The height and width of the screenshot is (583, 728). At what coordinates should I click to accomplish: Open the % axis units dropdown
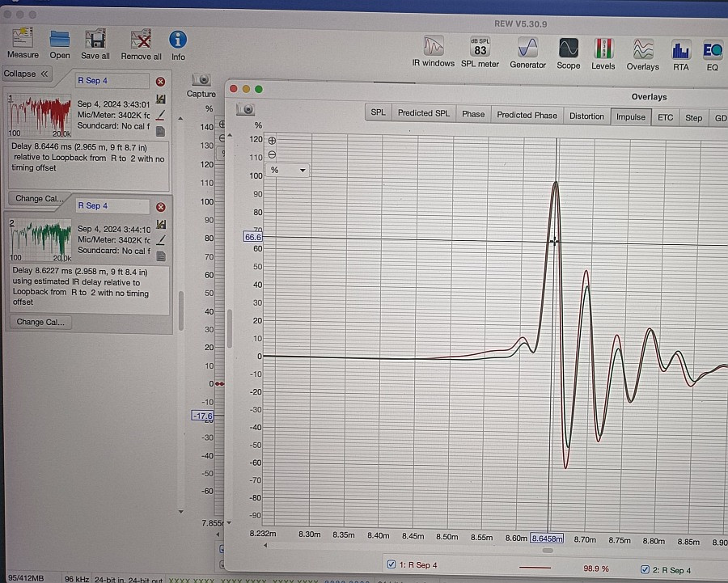point(288,171)
